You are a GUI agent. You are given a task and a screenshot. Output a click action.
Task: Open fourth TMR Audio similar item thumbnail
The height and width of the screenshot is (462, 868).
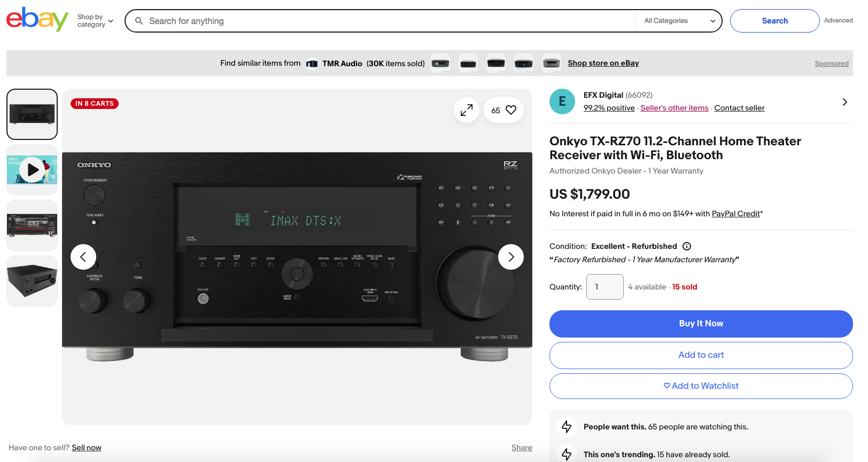[x=524, y=63]
